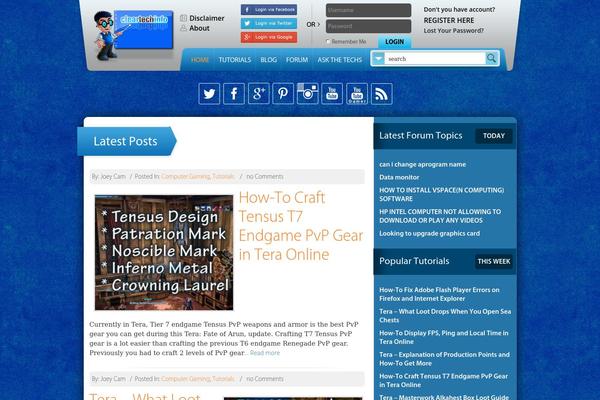Expand the search category dropdown arrow
Viewport: 600px width, 400px height.
tap(378, 59)
